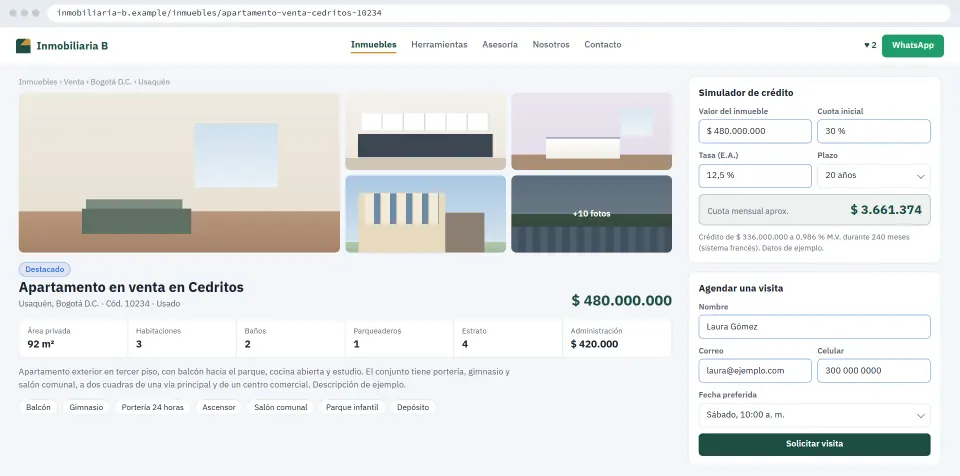This screenshot has height=476, width=960.
Task: Click the Parqueaderos value 1
Action: [356, 344]
